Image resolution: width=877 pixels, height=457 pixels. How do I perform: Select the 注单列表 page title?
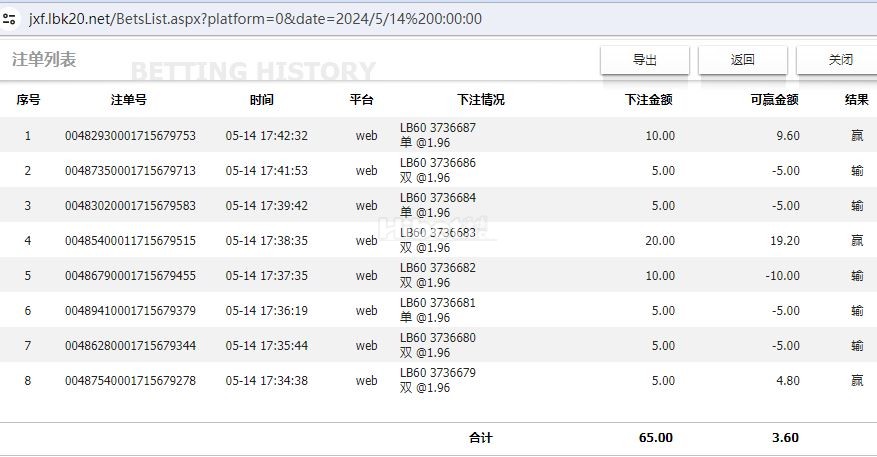[x=44, y=59]
